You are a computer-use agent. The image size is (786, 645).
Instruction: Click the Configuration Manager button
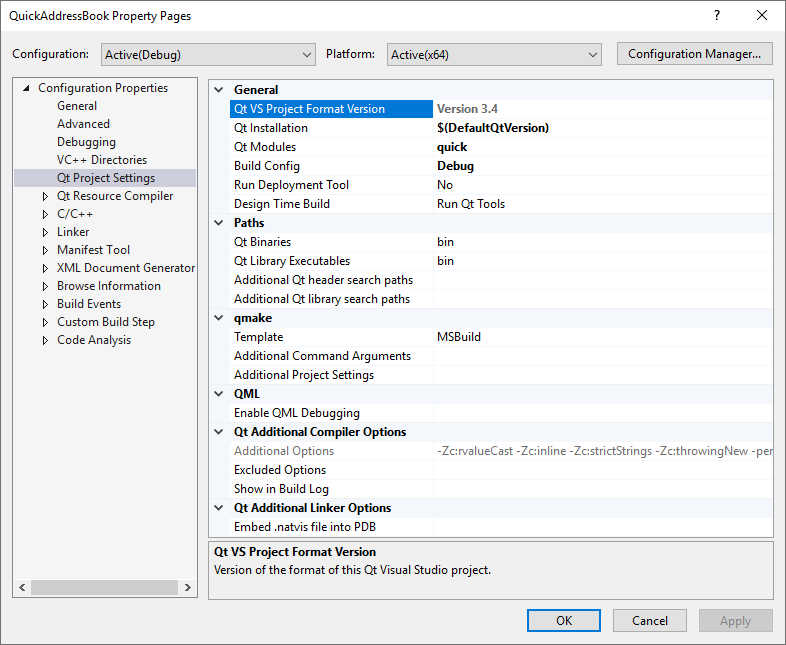coord(694,54)
